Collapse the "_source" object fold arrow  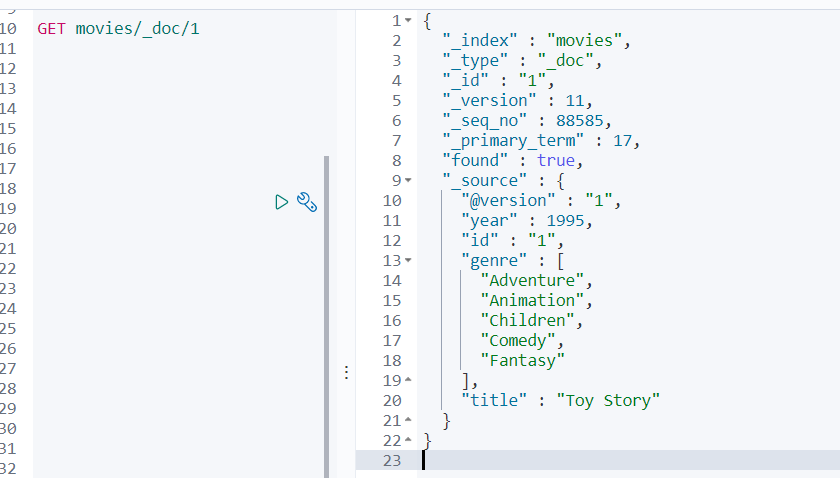click(x=408, y=181)
